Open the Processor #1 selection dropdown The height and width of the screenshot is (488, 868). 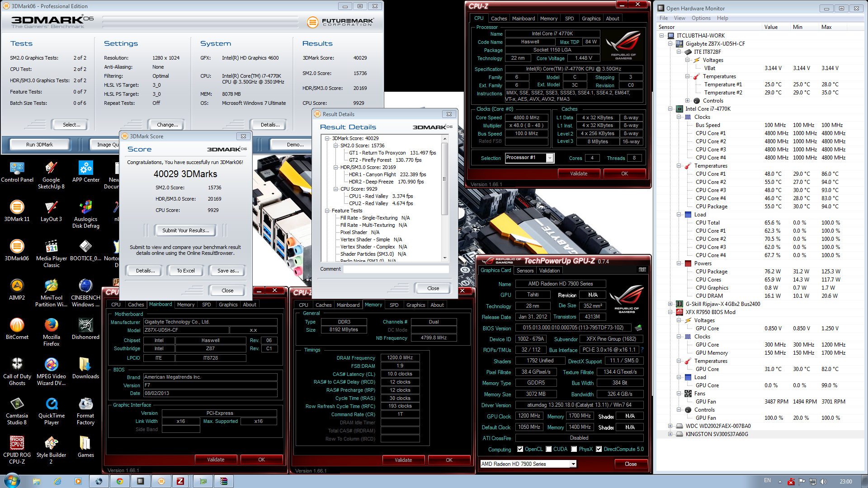(x=550, y=158)
